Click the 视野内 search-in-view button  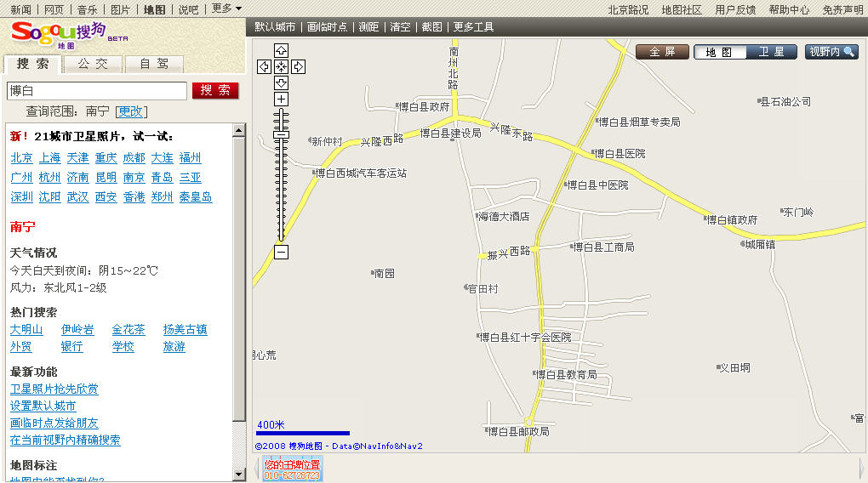tap(831, 52)
